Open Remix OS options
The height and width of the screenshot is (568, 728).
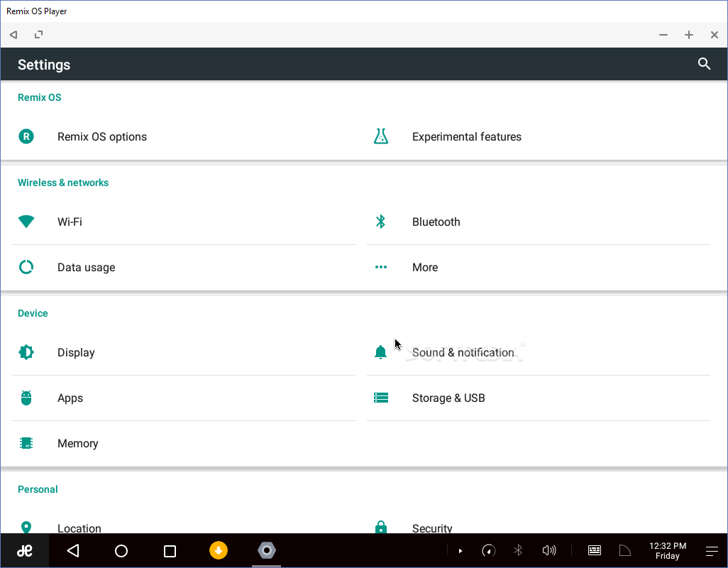183,136
